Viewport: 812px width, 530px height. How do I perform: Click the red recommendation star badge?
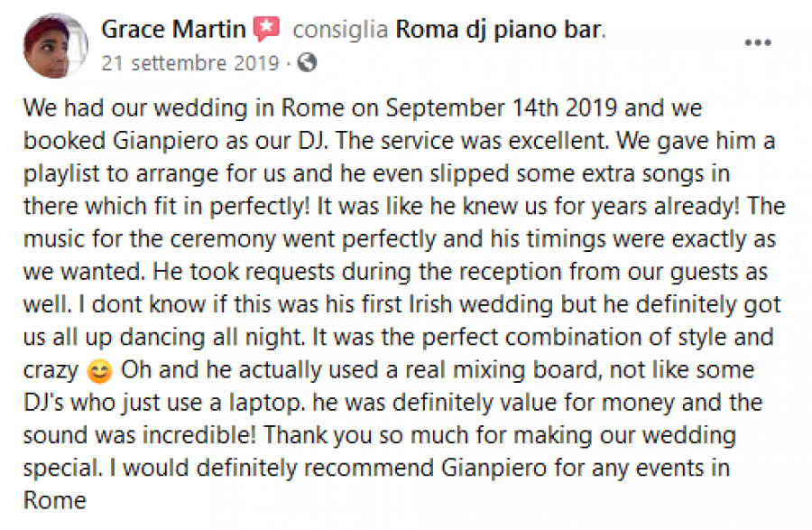point(265,30)
